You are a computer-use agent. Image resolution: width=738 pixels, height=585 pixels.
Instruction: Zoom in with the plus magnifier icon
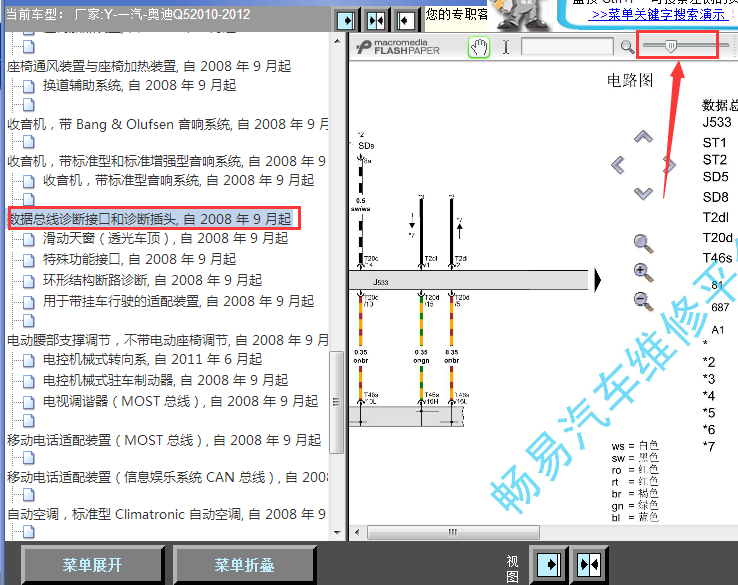(643, 272)
